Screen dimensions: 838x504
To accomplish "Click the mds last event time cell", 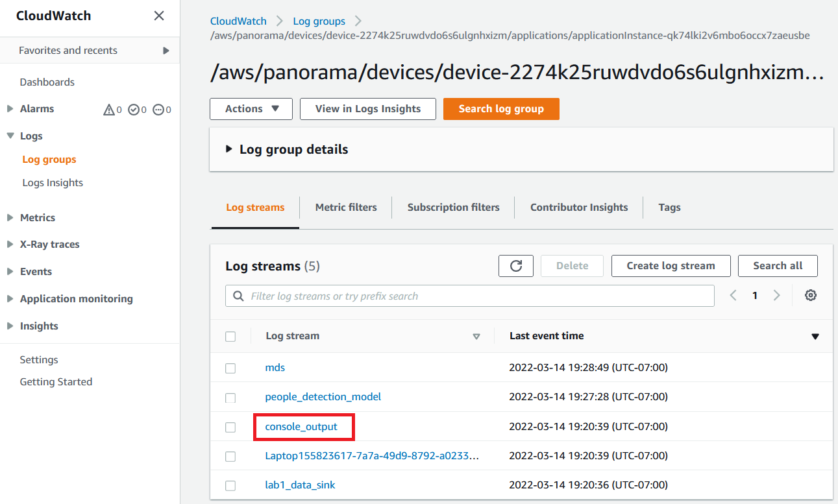I will click(x=588, y=368).
